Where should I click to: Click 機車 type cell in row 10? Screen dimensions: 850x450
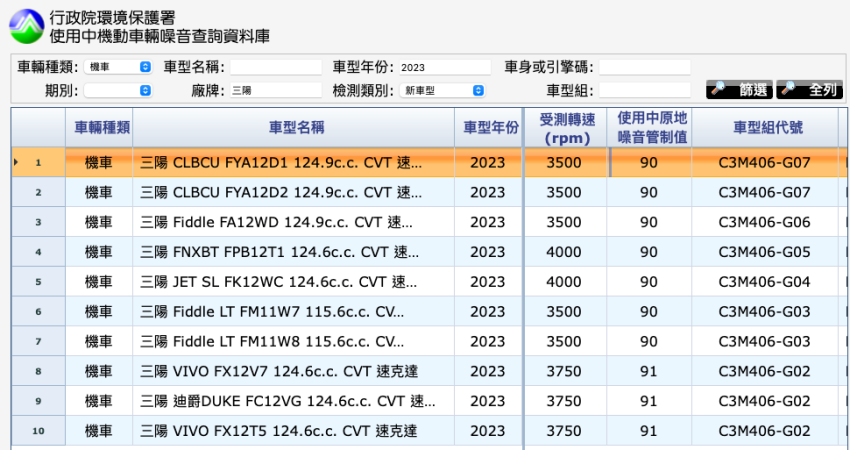coord(99,430)
